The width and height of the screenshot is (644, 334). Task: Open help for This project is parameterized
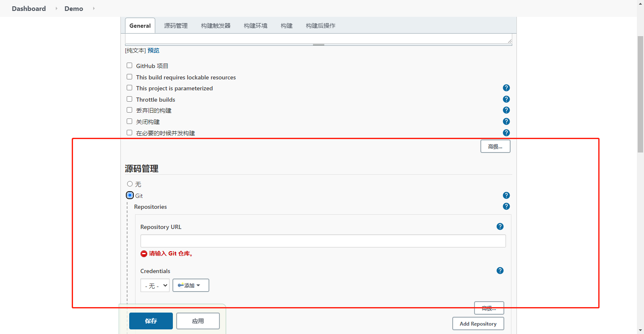coord(506,88)
